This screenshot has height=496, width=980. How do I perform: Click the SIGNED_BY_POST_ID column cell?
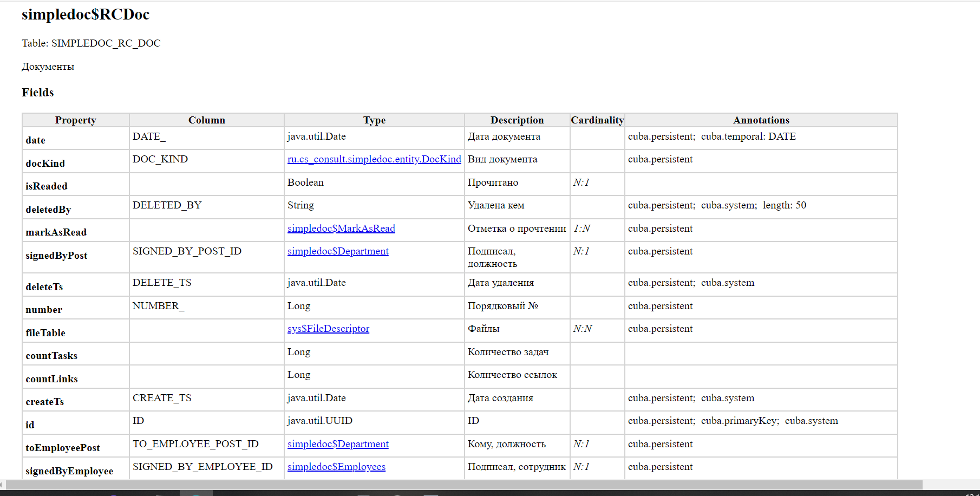187,251
